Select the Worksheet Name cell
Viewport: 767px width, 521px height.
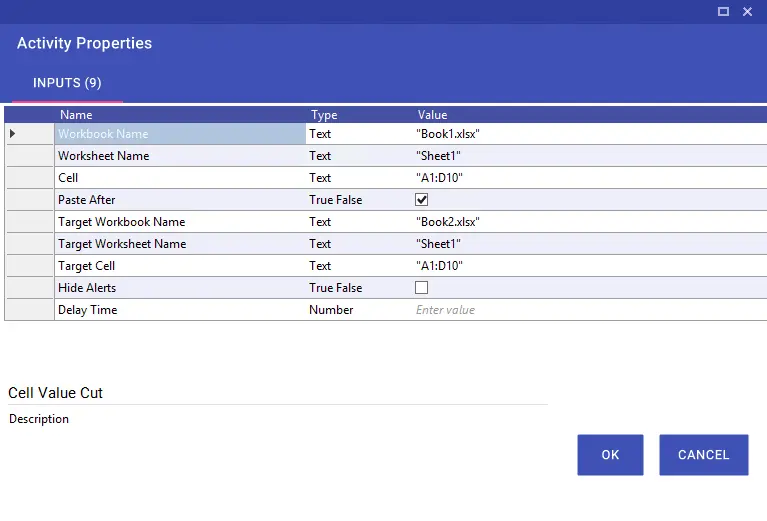[180, 156]
